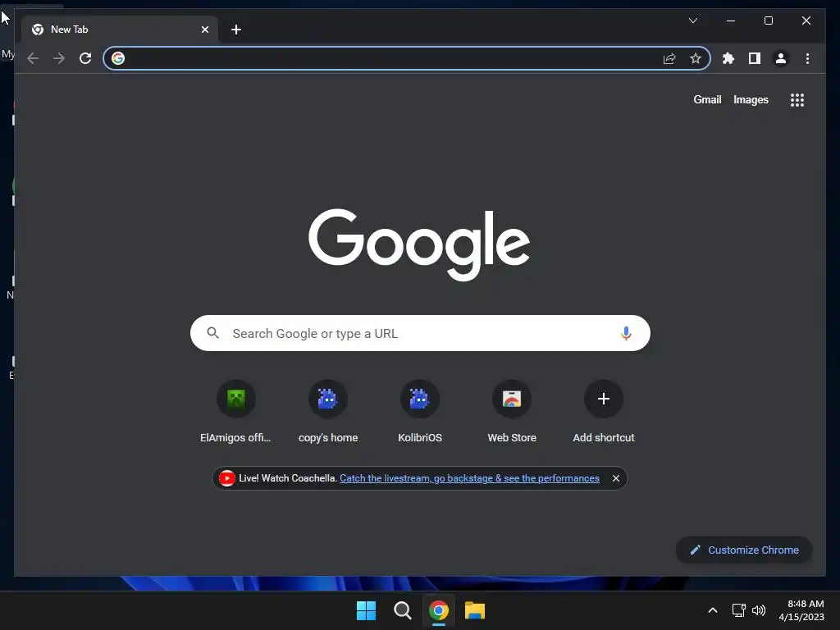The width and height of the screenshot is (840, 630).
Task: Open the volume tray icon
Action: point(759,610)
